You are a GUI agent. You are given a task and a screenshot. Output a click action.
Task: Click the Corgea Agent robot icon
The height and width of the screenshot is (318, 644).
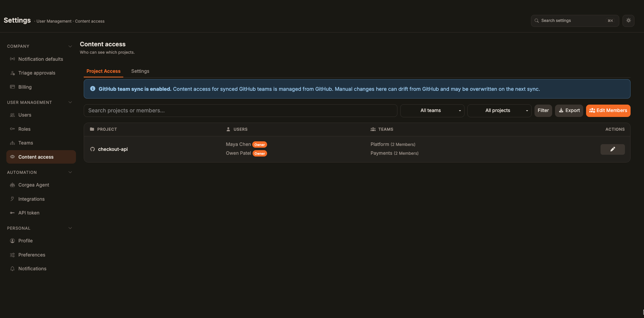(x=12, y=185)
